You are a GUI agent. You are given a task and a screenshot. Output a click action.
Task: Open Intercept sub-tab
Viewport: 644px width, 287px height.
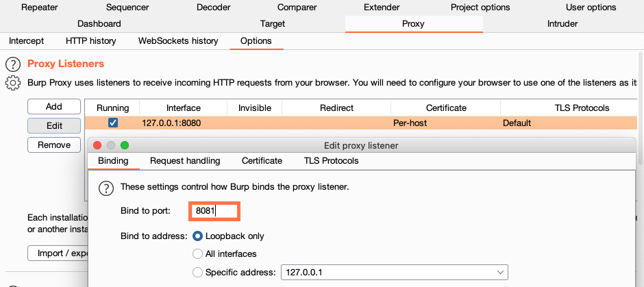click(x=26, y=41)
